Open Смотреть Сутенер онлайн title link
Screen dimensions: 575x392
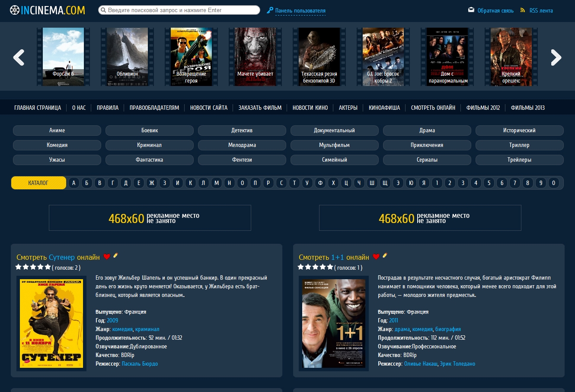(x=58, y=257)
